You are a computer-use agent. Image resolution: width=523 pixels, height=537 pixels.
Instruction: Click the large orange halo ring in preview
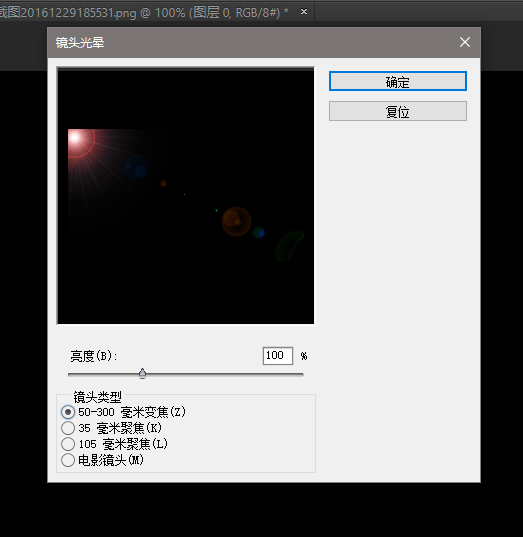pyautogui.click(x=236, y=222)
